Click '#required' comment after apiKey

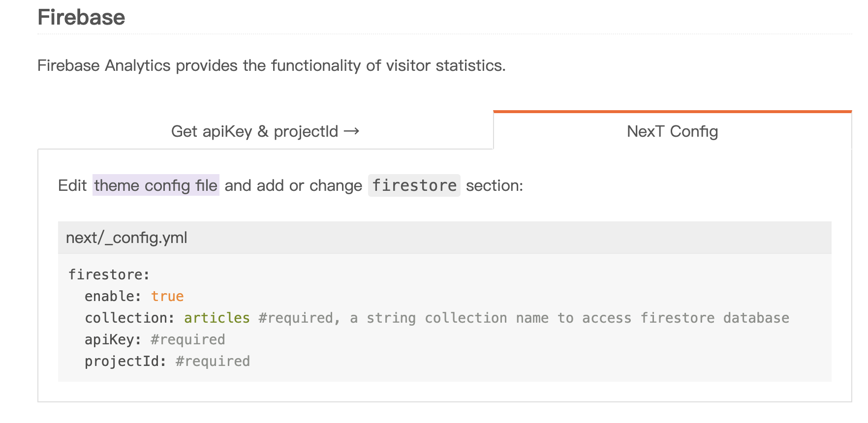(188, 340)
